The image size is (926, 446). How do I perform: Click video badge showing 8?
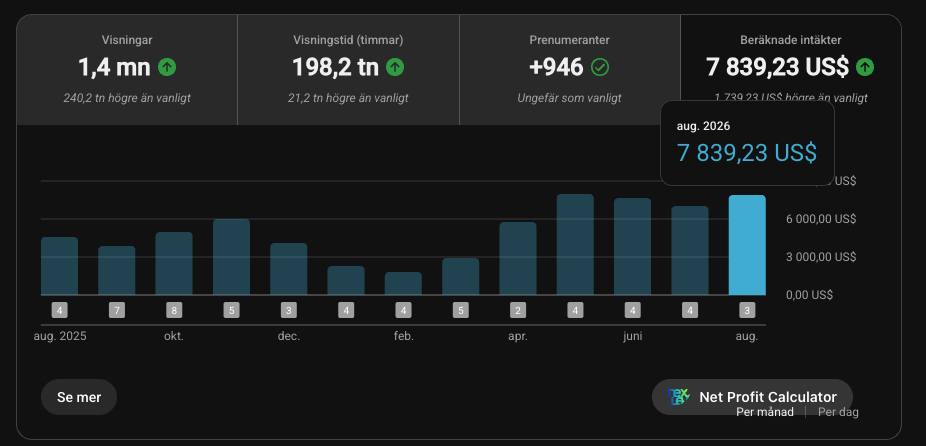tap(174, 310)
